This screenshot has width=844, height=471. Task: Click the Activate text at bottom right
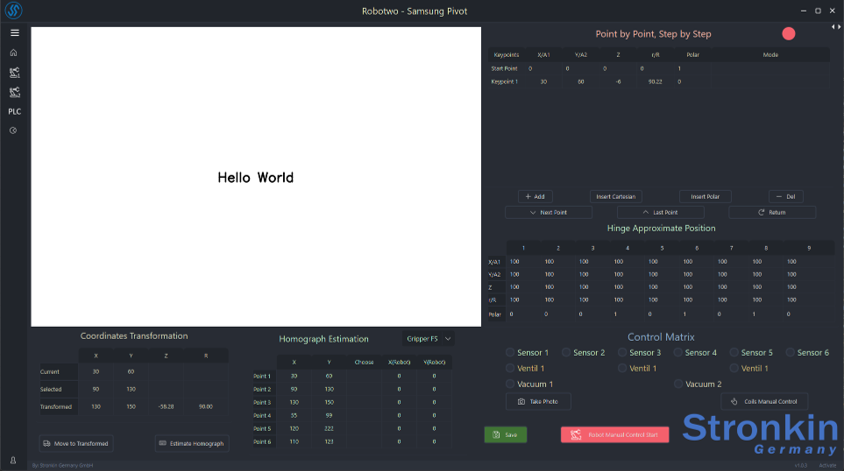click(827, 465)
